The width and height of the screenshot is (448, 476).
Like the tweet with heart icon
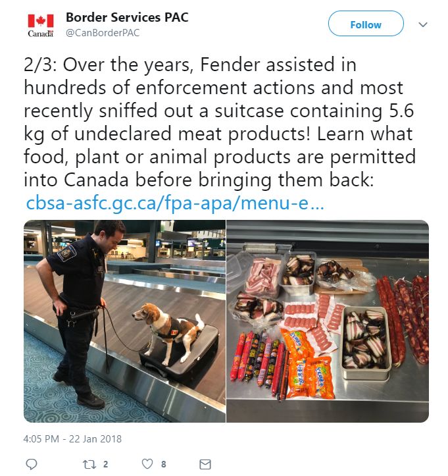147,464
